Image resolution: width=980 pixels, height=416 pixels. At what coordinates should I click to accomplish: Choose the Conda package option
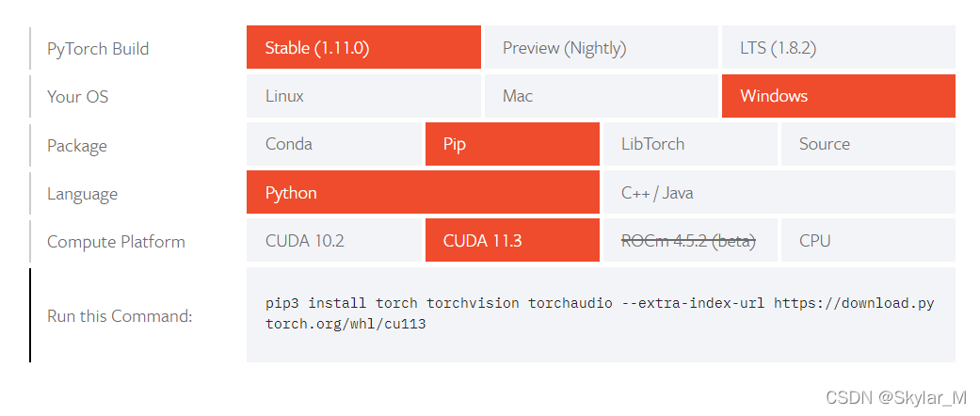click(x=334, y=144)
